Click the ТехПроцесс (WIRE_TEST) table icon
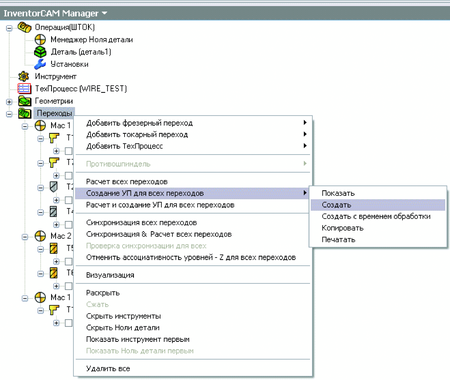The height and width of the screenshot is (380, 450). 24,89
